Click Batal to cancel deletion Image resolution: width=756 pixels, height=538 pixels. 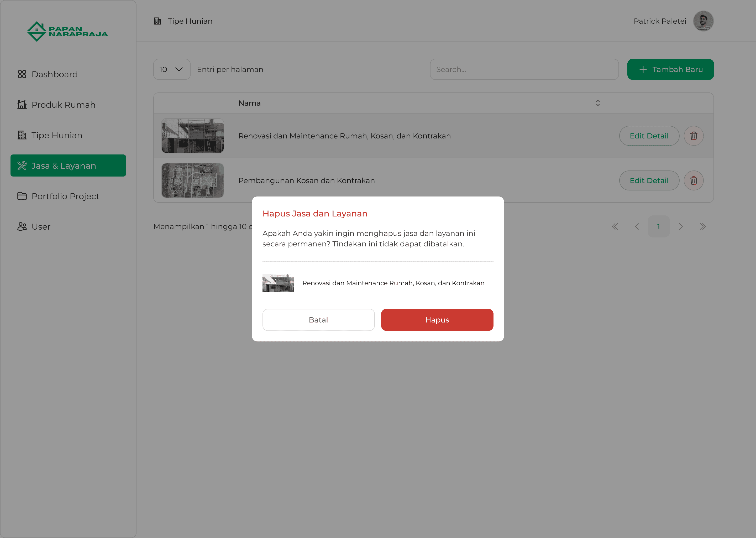click(x=318, y=320)
